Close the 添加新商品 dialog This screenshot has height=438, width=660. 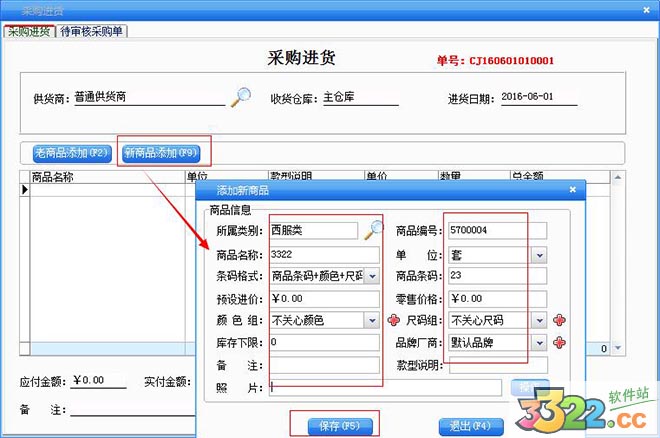coord(572,190)
